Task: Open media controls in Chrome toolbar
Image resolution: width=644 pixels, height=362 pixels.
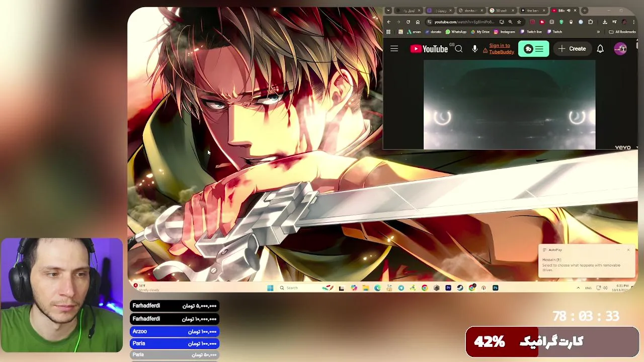Action: click(614, 22)
